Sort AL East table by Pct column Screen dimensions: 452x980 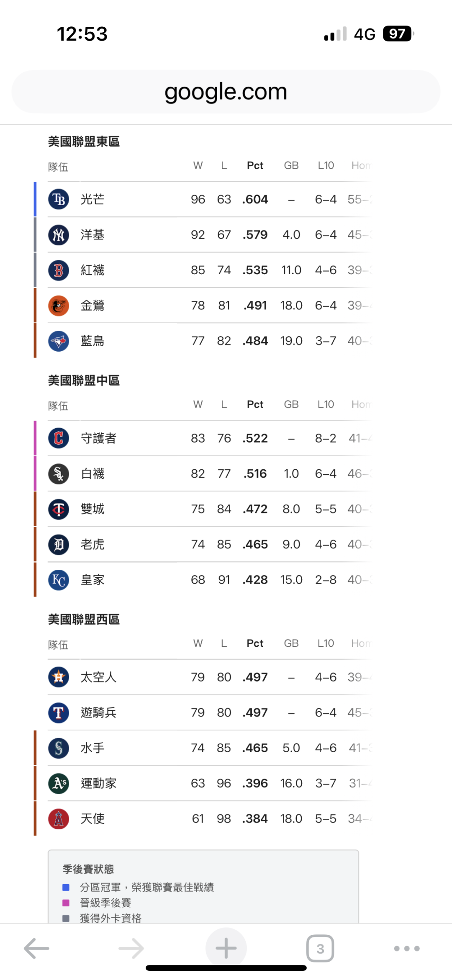pyautogui.click(x=255, y=166)
